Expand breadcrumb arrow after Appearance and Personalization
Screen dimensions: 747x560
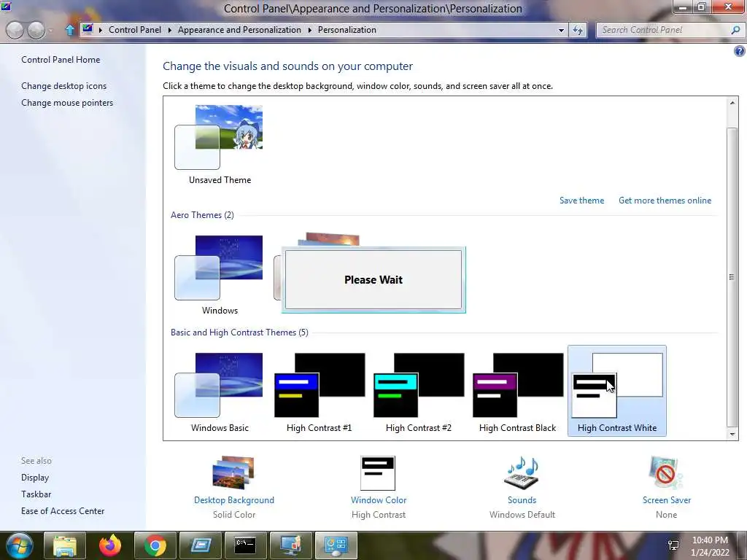[309, 30]
